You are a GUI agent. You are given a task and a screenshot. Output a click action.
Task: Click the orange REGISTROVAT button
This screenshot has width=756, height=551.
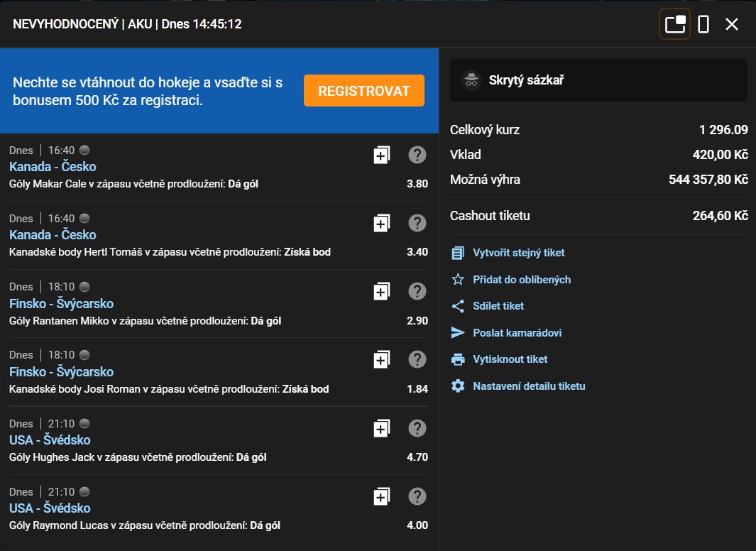[x=364, y=91]
